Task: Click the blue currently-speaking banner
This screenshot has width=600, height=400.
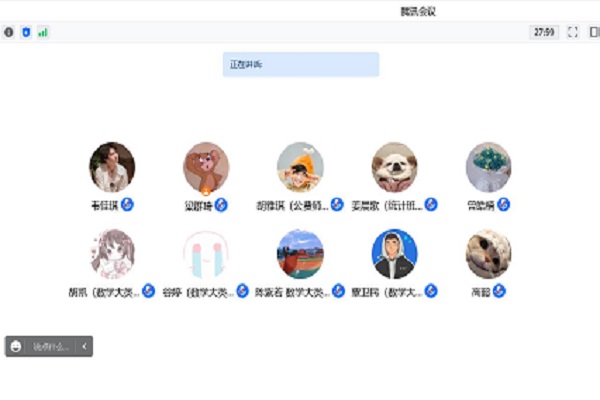Action: pyautogui.click(x=301, y=64)
